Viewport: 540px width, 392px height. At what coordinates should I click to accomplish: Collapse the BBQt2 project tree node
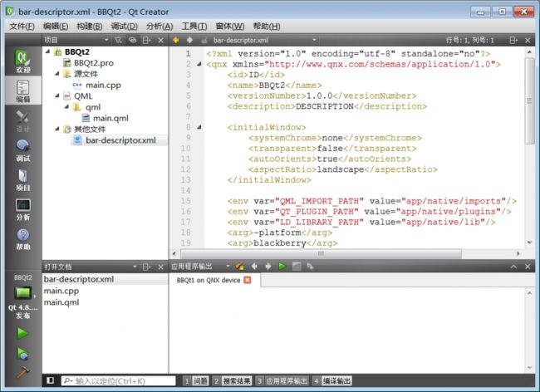pos(48,51)
